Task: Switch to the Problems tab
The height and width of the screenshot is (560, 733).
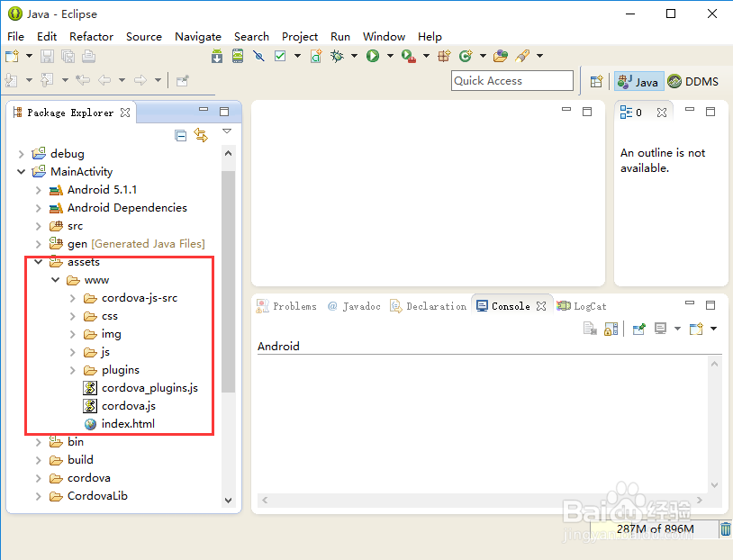Action: point(287,306)
